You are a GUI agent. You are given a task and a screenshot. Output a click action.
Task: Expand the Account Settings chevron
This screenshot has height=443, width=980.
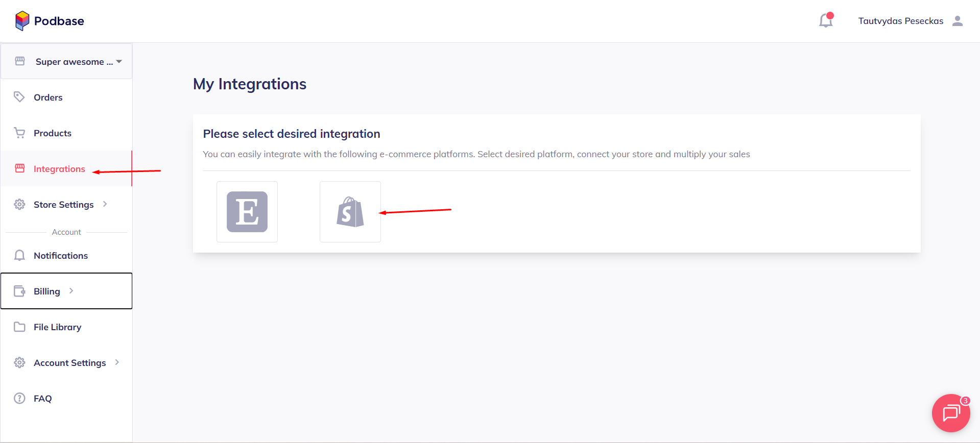click(x=117, y=362)
